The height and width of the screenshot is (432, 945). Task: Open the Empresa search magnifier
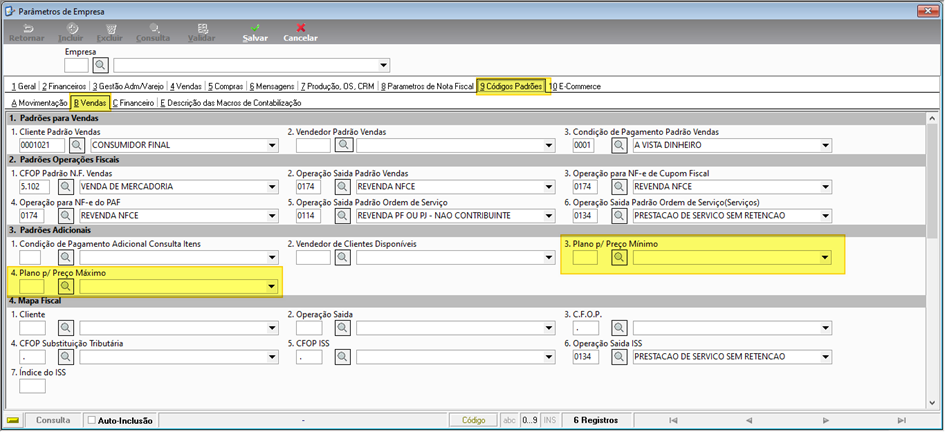tap(101, 64)
